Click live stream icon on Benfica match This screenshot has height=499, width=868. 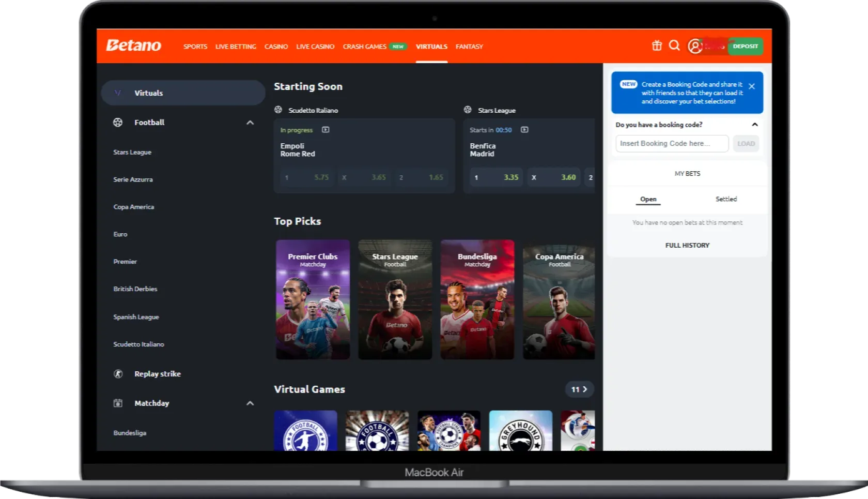coord(524,130)
